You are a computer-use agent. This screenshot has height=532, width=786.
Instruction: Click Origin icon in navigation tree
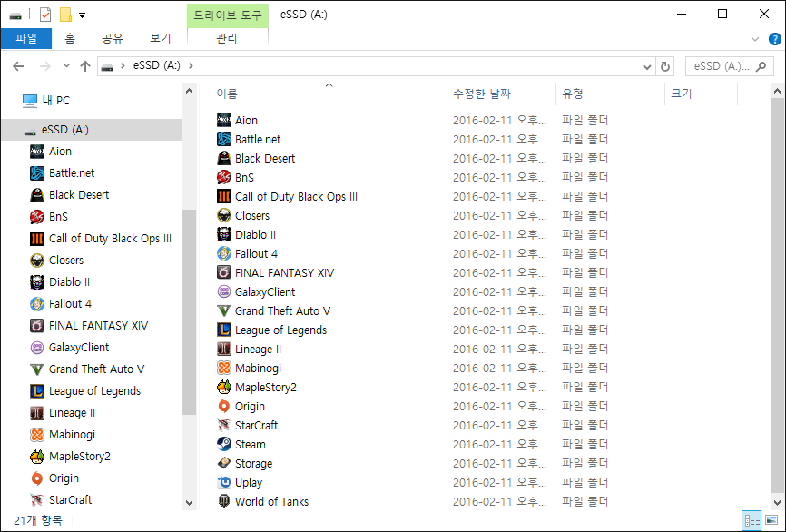(x=37, y=478)
